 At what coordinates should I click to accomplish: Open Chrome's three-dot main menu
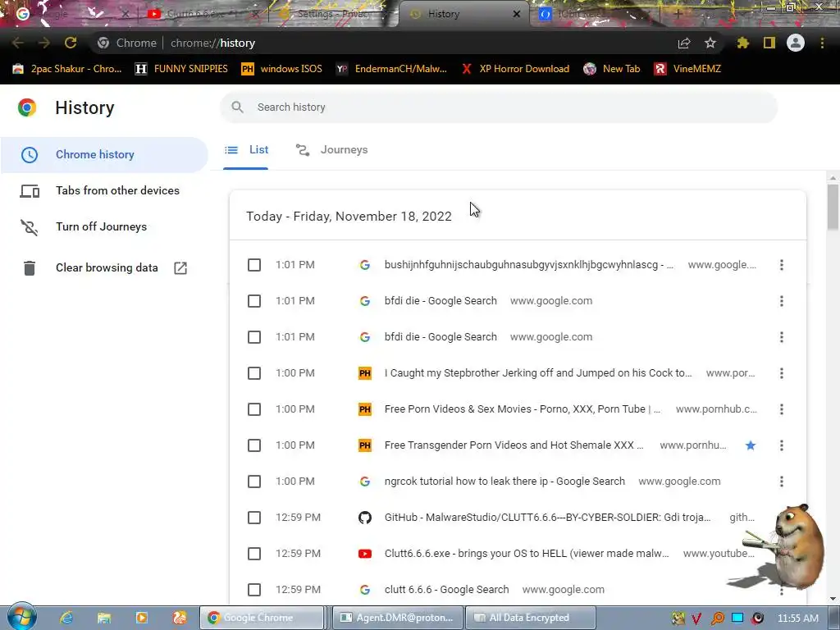(x=822, y=43)
